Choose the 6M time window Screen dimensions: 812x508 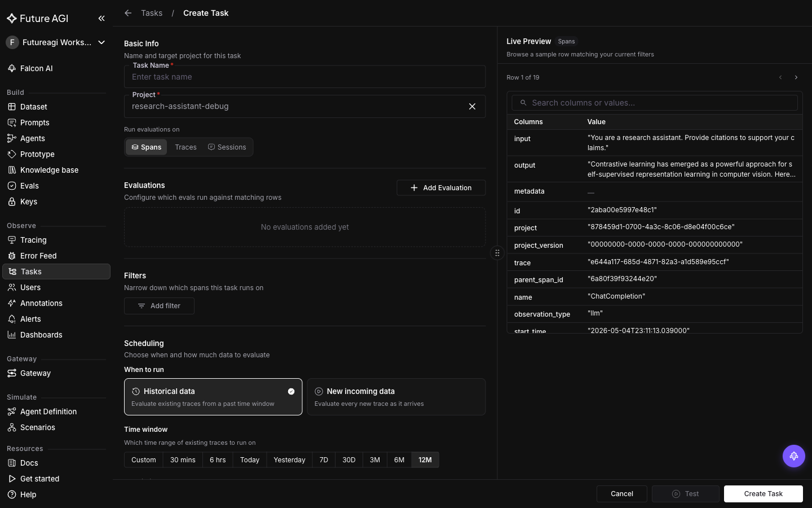[x=399, y=460]
